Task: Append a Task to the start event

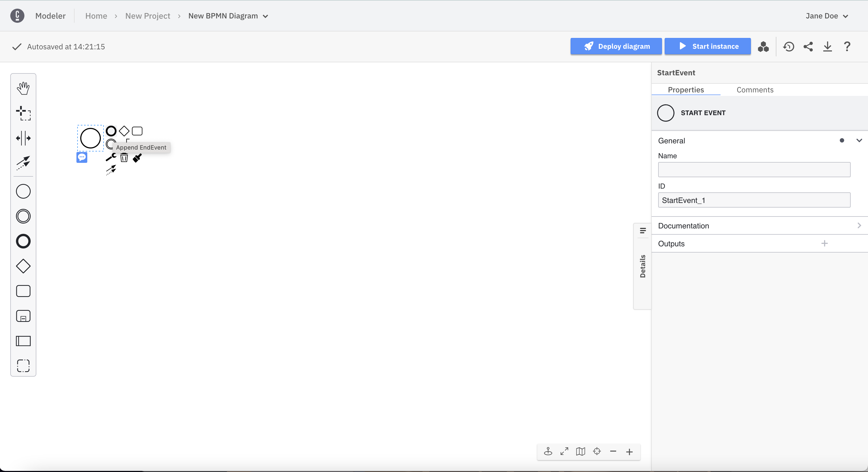Action: [x=137, y=131]
